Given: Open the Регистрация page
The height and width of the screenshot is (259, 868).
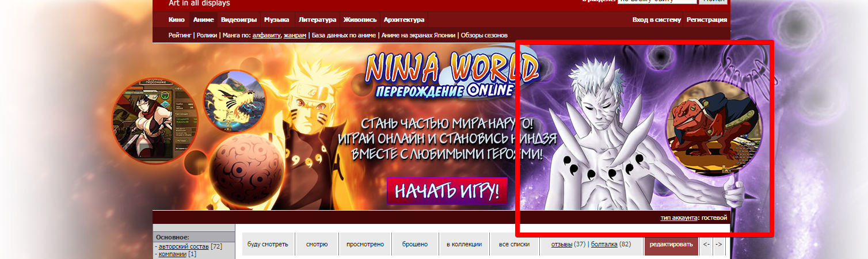Looking at the screenshot, I should (707, 20).
